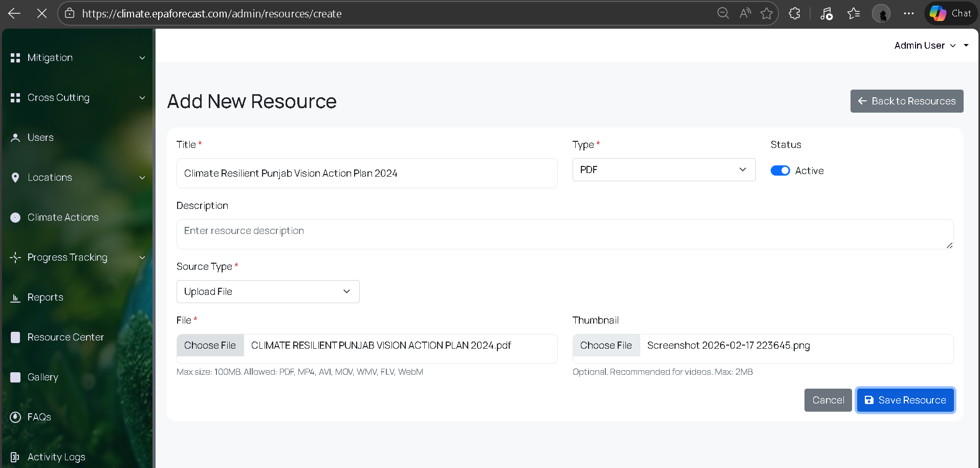Click the Activity Logs icon
This screenshot has width=980, height=468.
tap(15, 457)
